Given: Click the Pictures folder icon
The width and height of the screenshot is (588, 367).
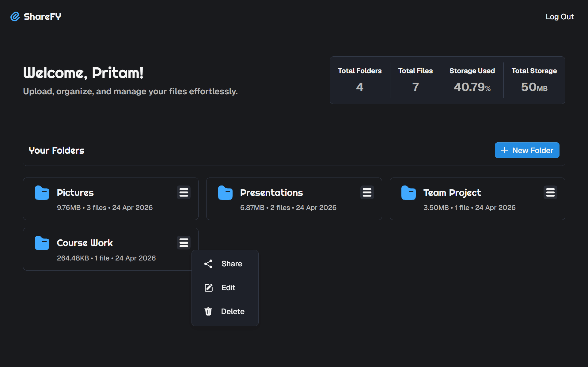Looking at the screenshot, I should coord(42,193).
